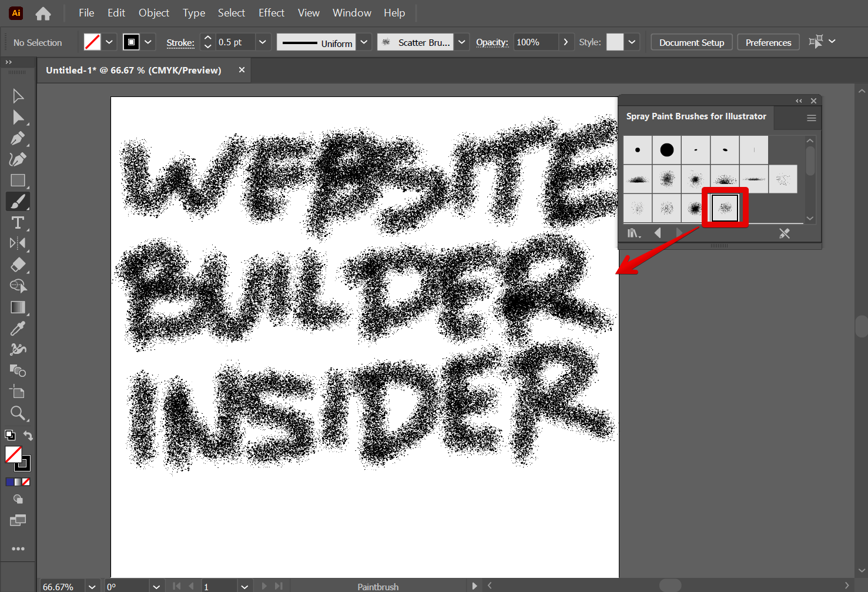
Task: Open the Uniform variable width profile dropdown
Action: click(x=364, y=42)
